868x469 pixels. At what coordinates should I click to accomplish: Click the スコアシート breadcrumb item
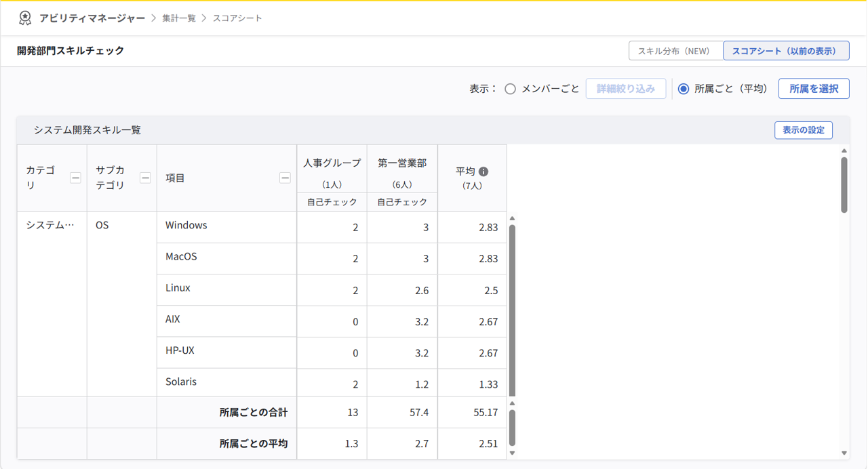[x=237, y=18]
